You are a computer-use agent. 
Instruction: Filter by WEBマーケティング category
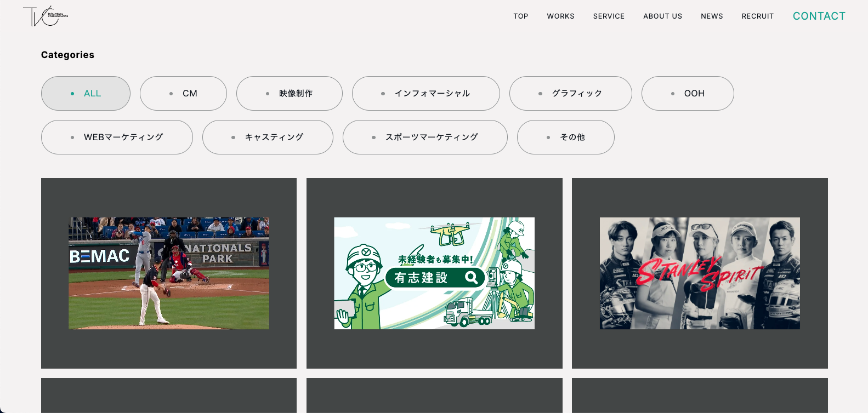click(x=117, y=137)
